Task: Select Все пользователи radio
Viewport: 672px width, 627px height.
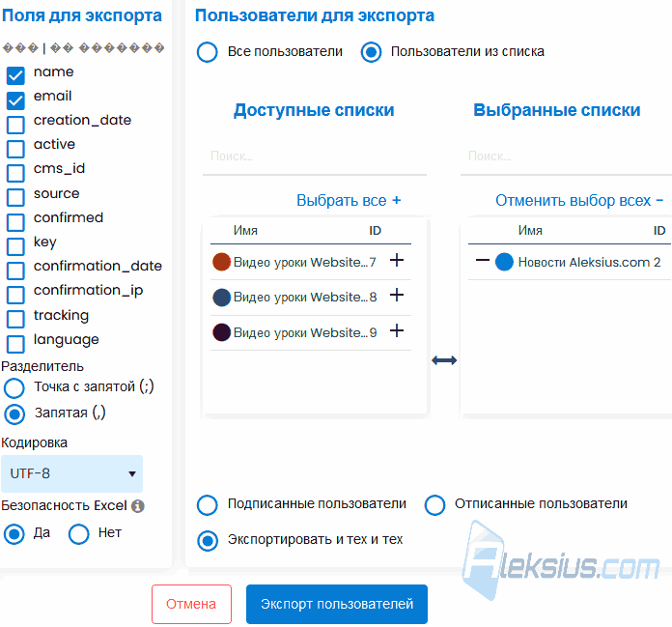Action: pyautogui.click(x=207, y=52)
